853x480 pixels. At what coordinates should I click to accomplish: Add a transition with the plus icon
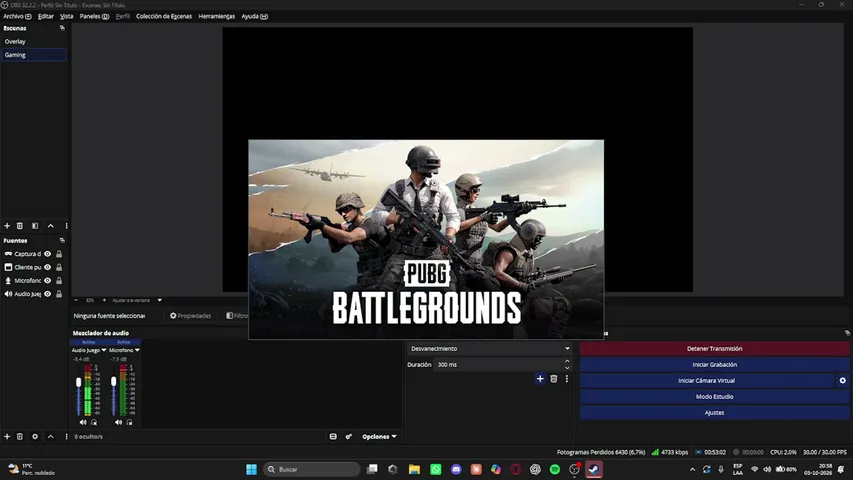tap(540, 379)
